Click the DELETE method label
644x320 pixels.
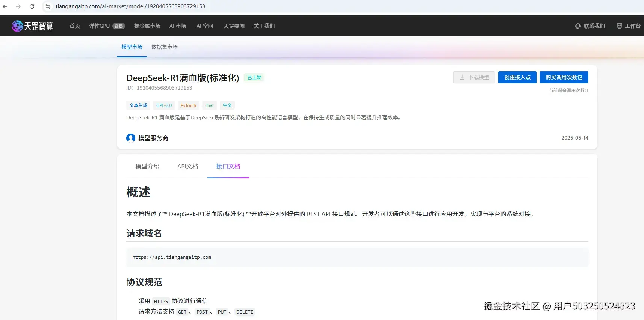245,312
